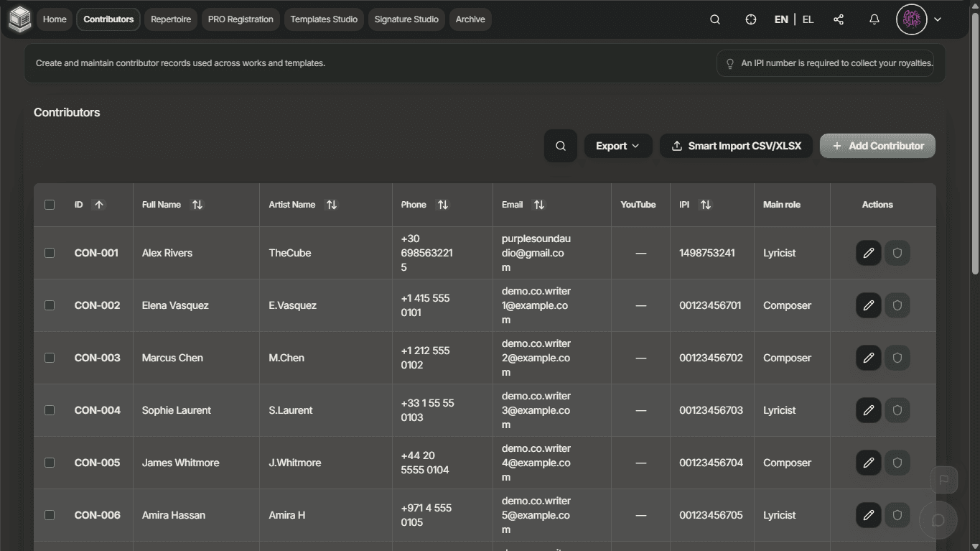Click IPI value 1498753241
Image resolution: width=980 pixels, height=551 pixels.
(x=707, y=253)
